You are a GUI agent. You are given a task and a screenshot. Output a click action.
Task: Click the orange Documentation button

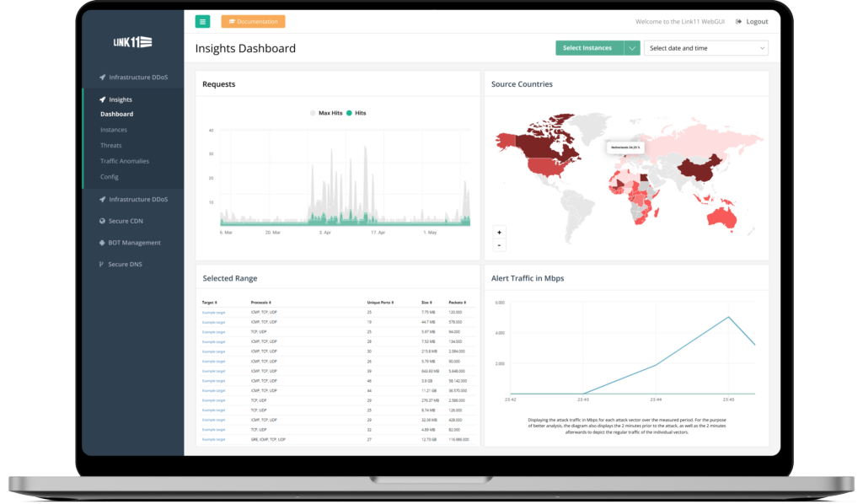click(253, 22)
